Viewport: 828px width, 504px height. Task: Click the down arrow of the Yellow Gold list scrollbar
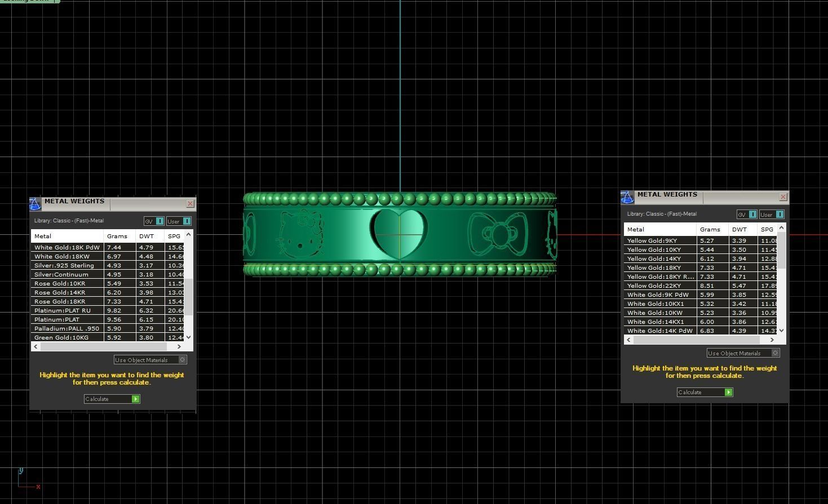(781, 331)
